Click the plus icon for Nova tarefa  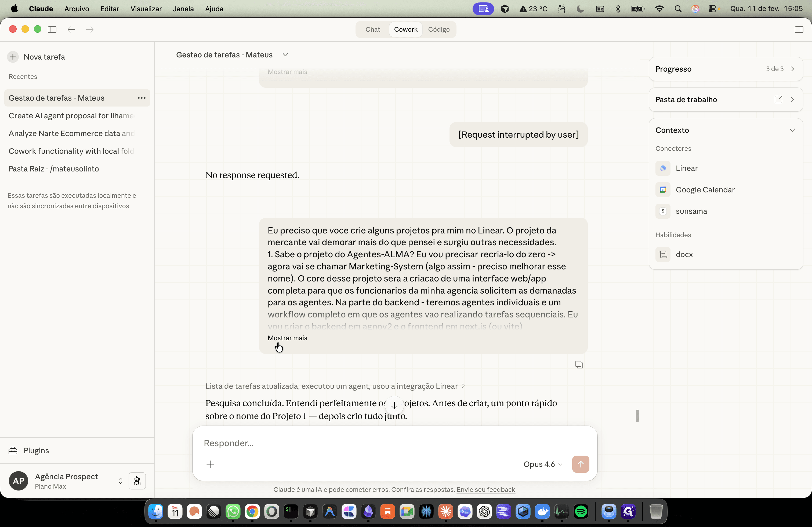(x=13, y=57)
